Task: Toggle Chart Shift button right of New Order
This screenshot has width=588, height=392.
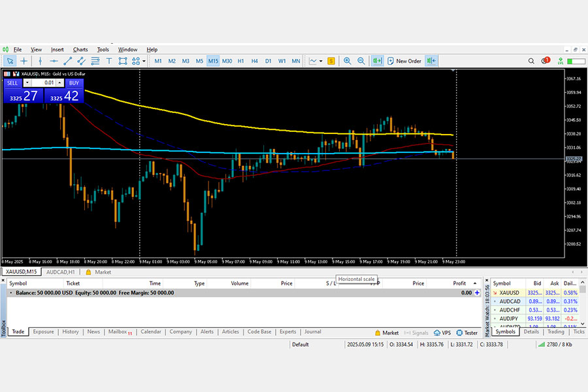Action: (432, 61)
